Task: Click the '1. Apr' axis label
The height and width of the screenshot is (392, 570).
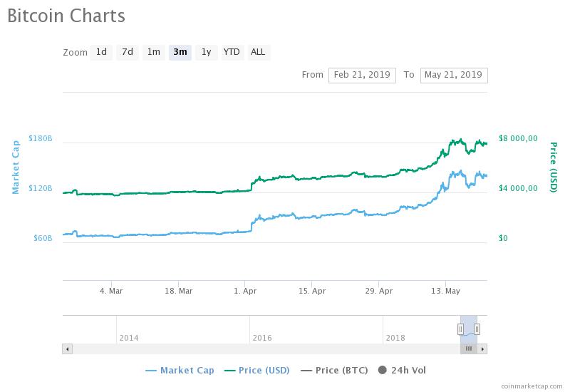Action: coord(245,292)
